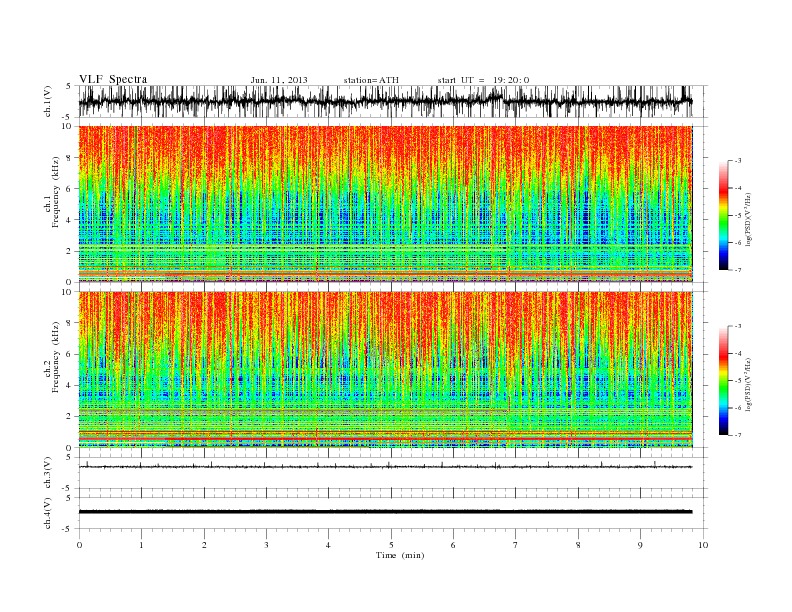Click the "6" tick on the time axis
The image size is (792, 612).
coord(453,545)
